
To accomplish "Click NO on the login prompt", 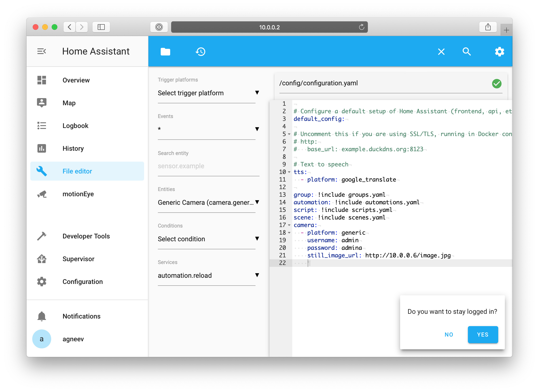I will point(448,334).
